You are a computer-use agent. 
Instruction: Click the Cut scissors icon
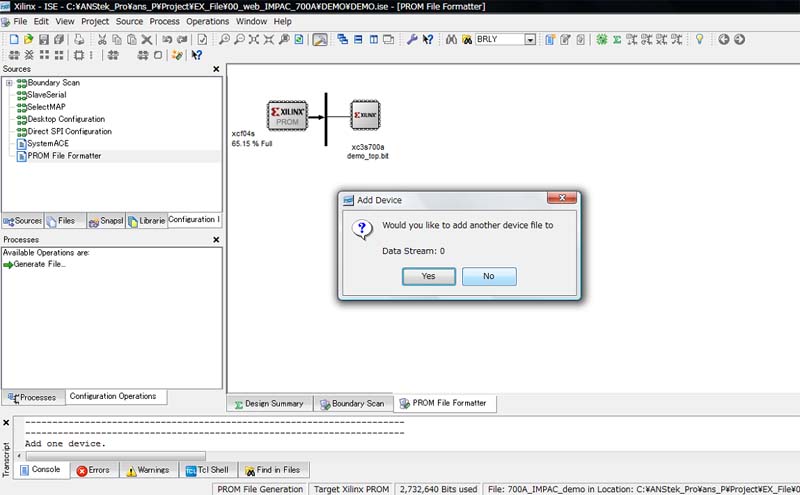pyautogui.click(x=102, y=39)
